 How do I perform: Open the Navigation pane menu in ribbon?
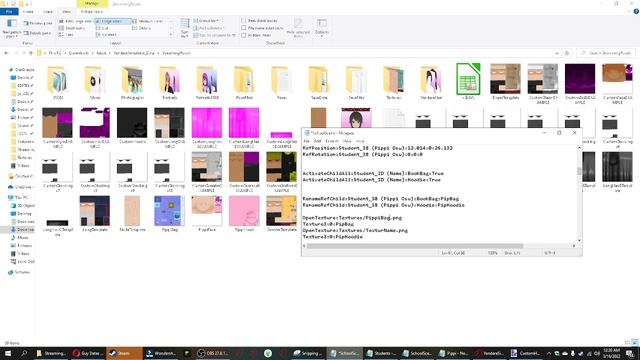tap(12, 28)
